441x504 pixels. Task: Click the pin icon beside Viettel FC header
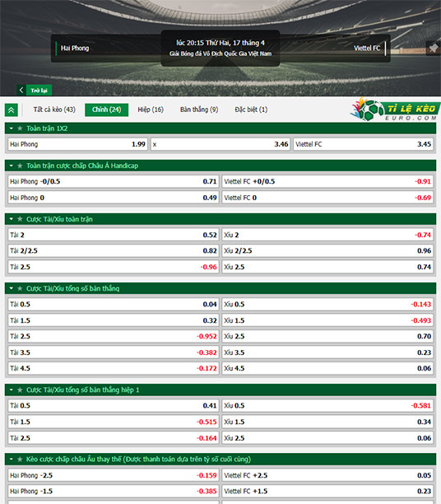click(433, 49)
